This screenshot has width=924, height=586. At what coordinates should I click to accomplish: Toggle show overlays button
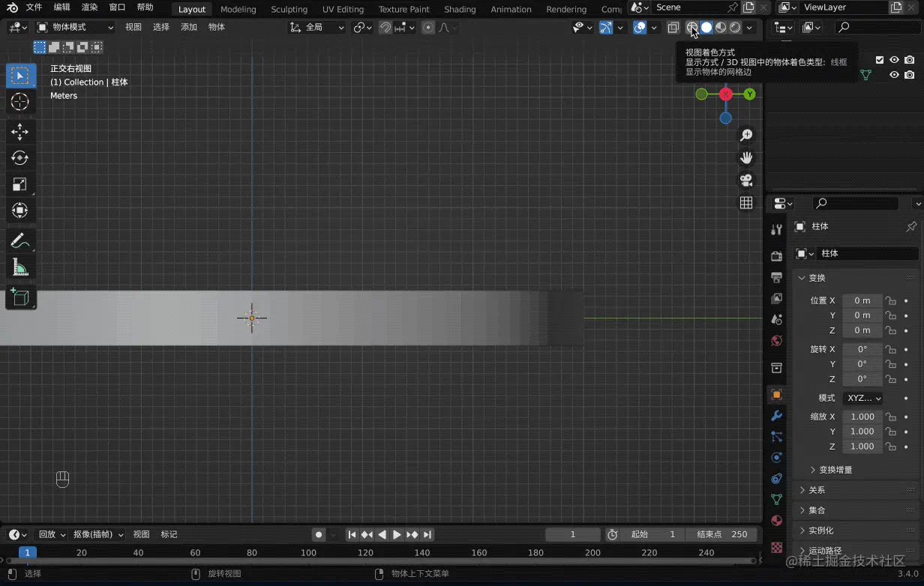pyautogui.click(x=640, y=27)
